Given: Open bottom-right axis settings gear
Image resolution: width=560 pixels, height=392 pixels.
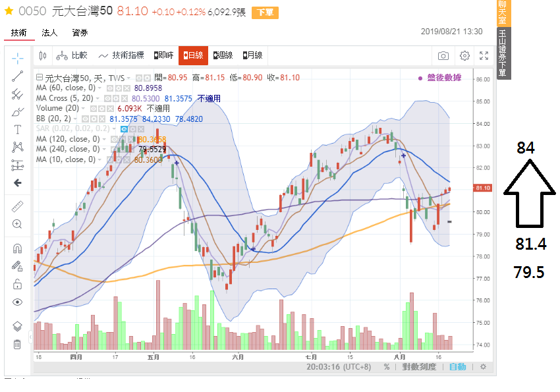Looking at the screenshot, I should click(483, 367).
